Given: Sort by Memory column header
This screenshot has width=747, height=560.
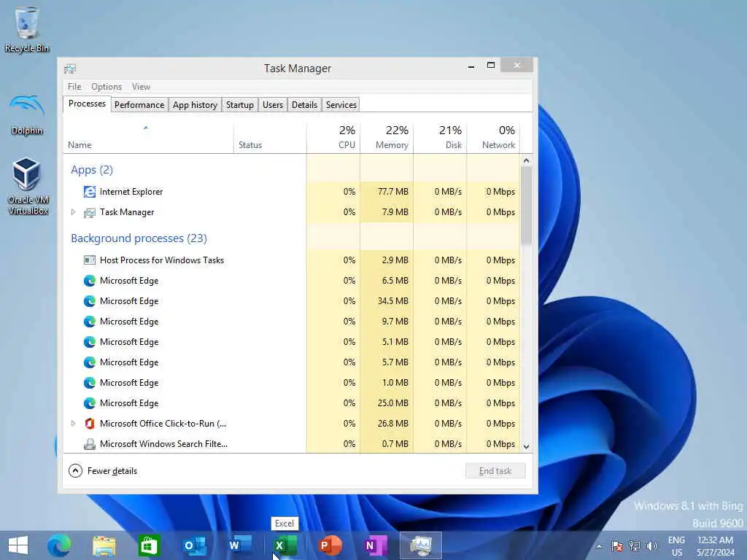Looking at the screenshot, I should pos(387,138).
